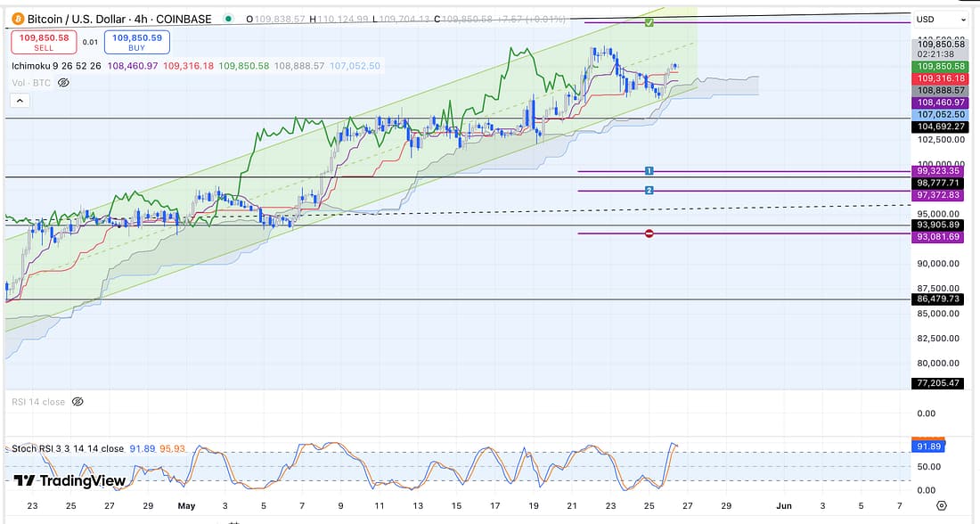Click the May label on the time axis
The width and height of the screenshot is (980, 524).
click(186, 506)
